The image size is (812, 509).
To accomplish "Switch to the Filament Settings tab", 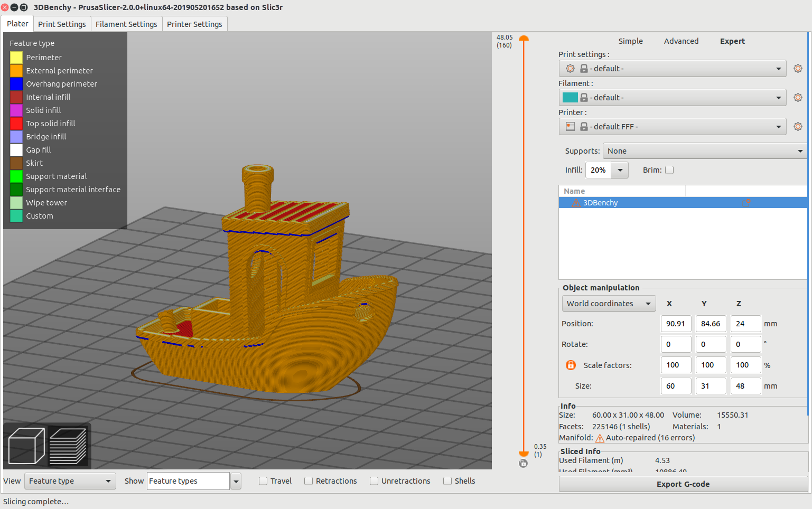I will coord(126,24).
